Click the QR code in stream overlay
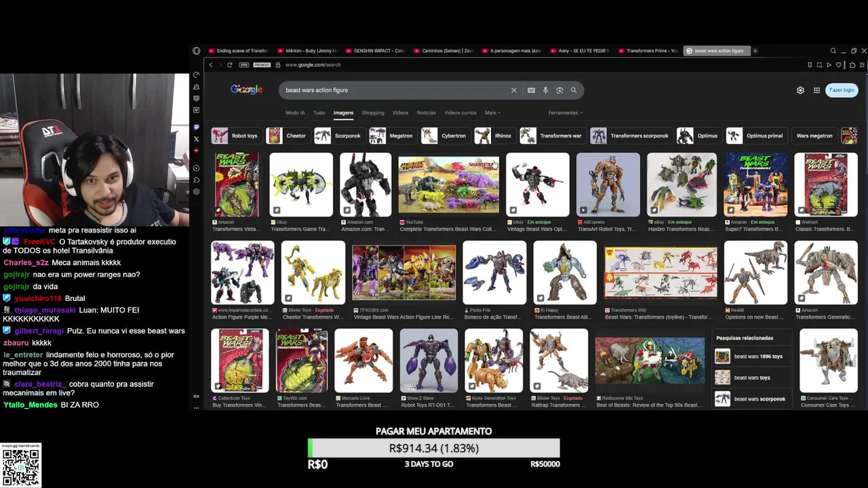The image size is (868, 488). coord(20,466)
